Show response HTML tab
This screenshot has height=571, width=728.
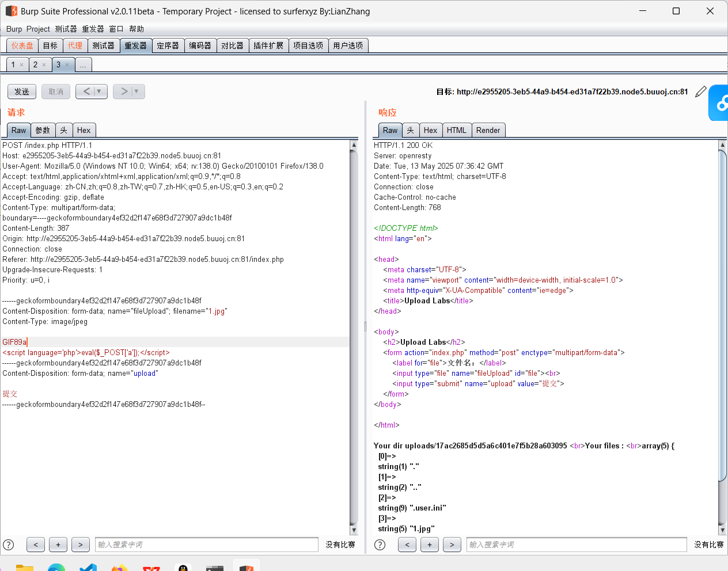457,130
